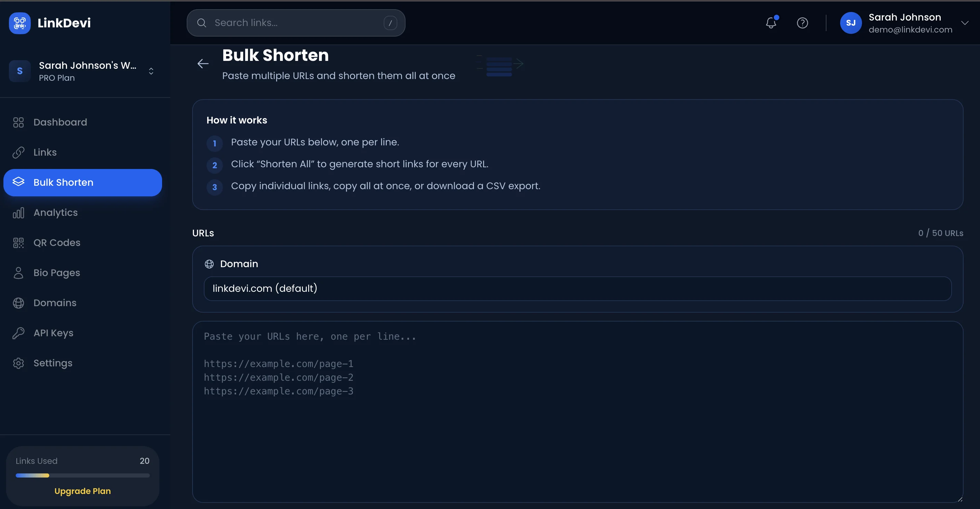Open Domains from the sidebar

(x=55, y=303)
